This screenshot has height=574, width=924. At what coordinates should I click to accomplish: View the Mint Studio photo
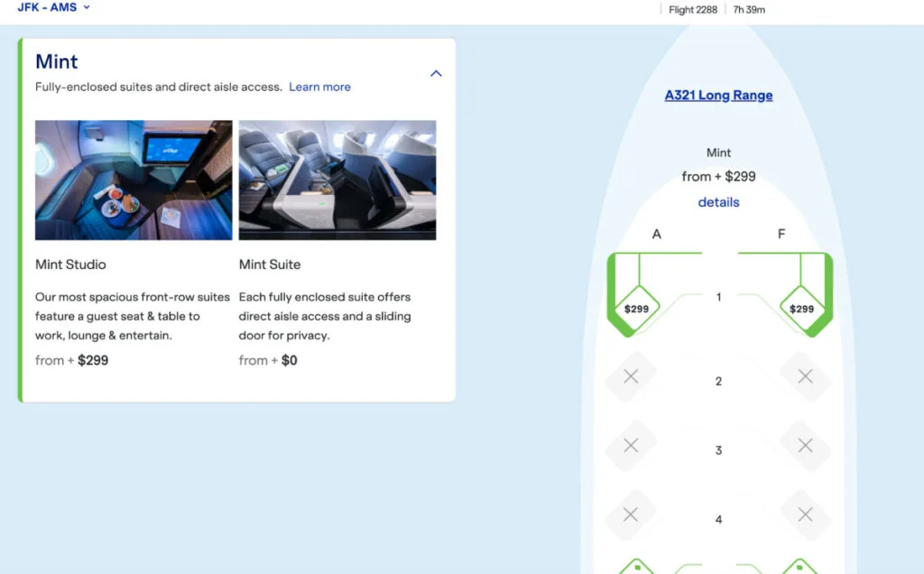click(x=134, y=181)
